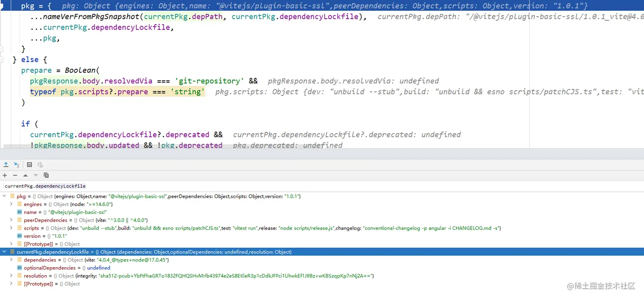Collapse the pkg variable node

pos(4,196)
